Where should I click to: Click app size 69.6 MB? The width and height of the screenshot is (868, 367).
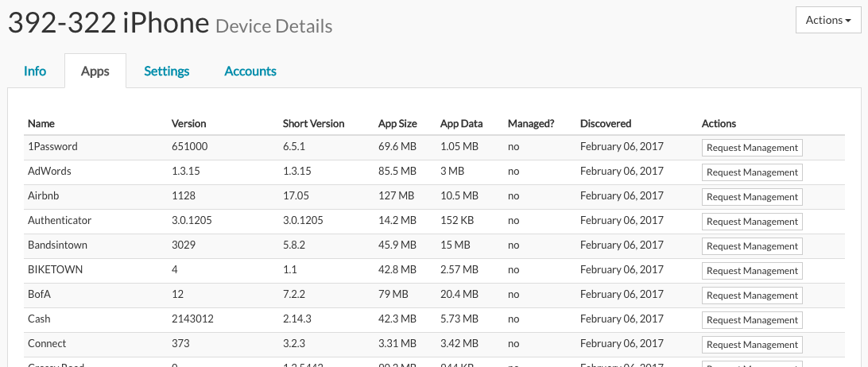397,147
